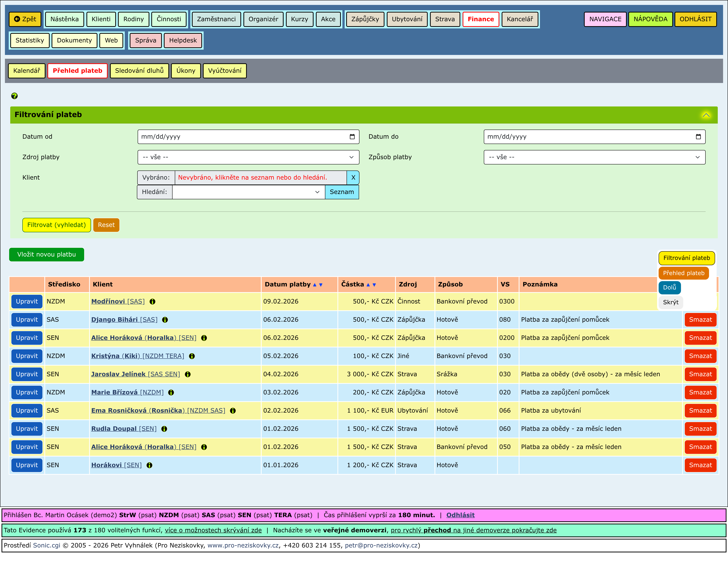Image resolution: width=728 pixels, height=563 pixels.
Task: Click info icon beside Ema Rosničková
Action: coord(233,411)
